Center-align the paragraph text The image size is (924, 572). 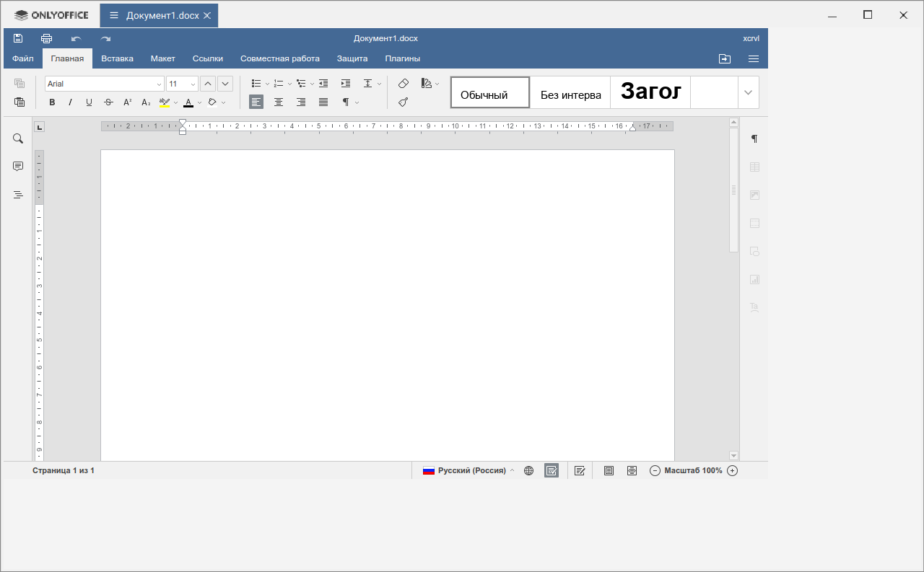click(x=279, y=102)
